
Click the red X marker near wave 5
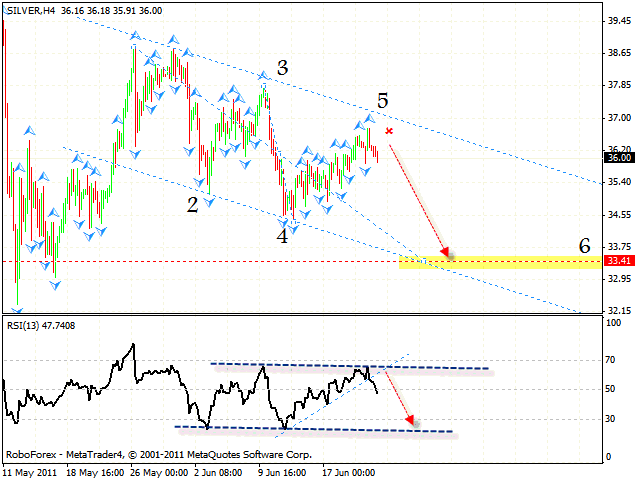point(389,131)
